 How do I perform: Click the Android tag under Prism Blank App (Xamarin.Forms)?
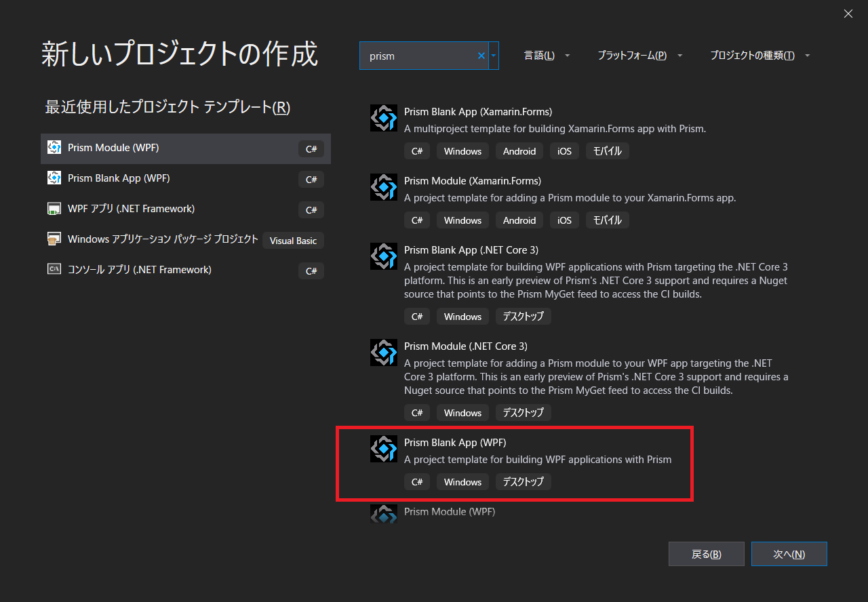click(x=519, y=151)
